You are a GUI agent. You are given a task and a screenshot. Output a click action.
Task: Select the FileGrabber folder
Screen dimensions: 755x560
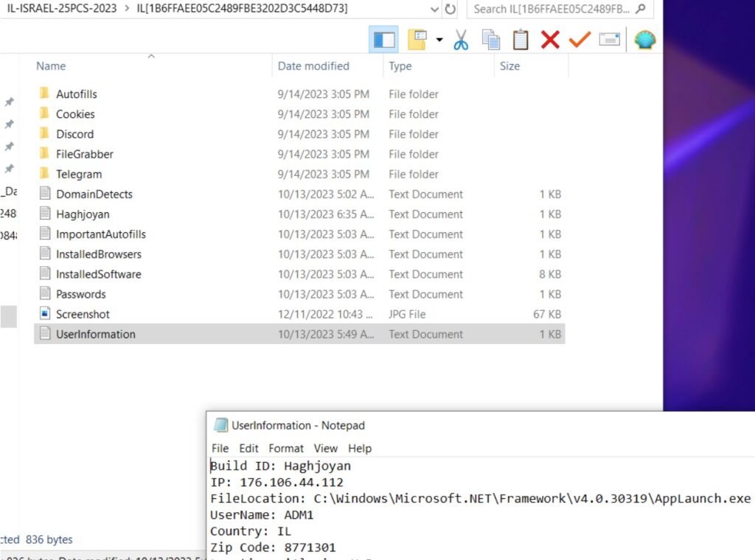point(84,154)
